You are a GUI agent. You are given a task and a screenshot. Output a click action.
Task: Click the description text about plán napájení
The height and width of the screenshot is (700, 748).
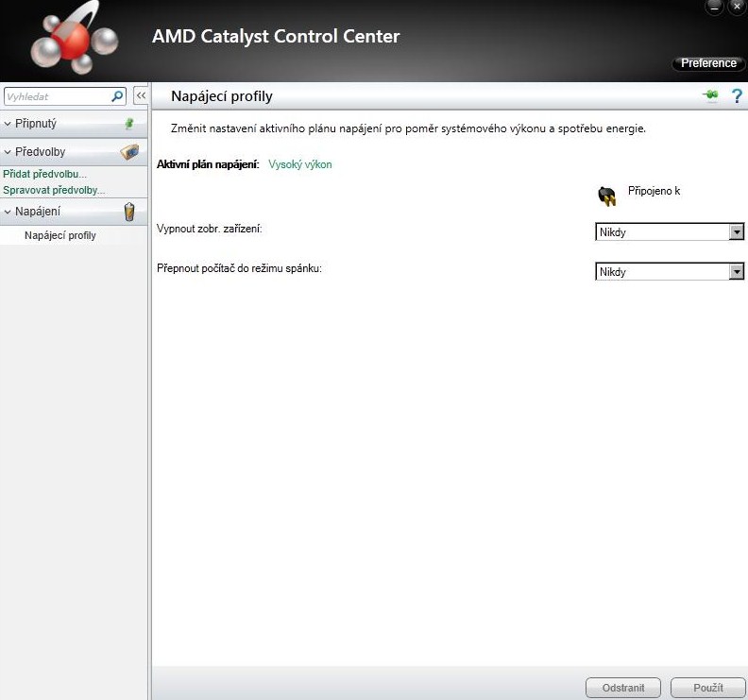tap(408, 128)
